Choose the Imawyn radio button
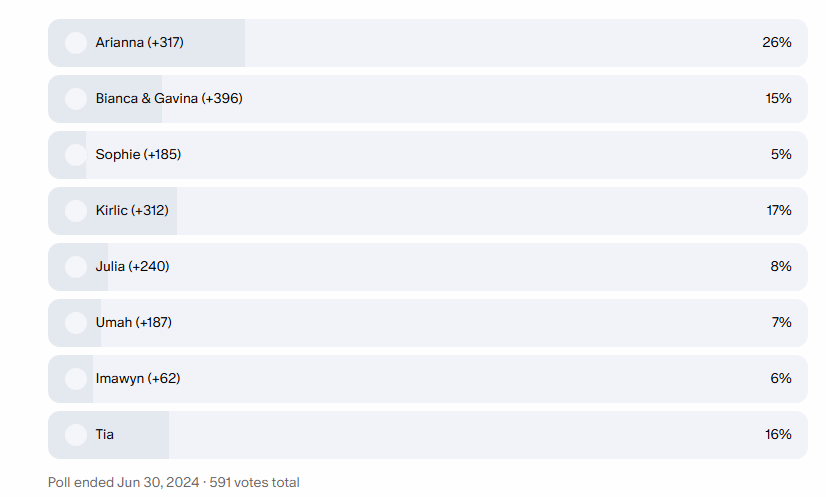 tap(75, 379)
